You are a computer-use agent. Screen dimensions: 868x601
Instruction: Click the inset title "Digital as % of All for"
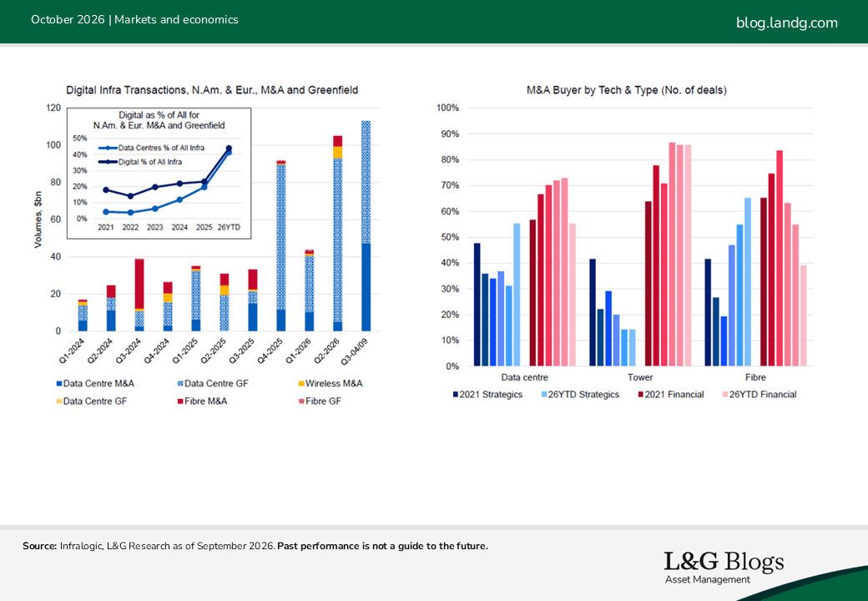159,115
